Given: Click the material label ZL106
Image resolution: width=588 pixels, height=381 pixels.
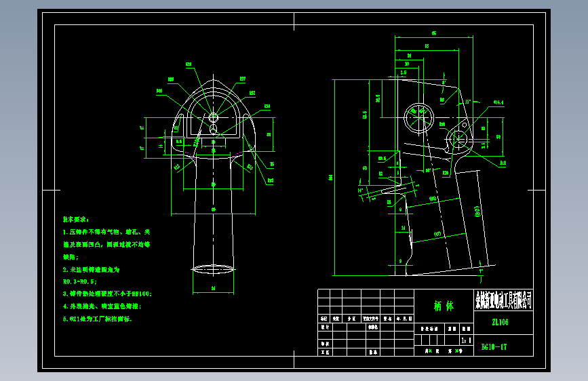Looking at the screenshot, I should pos(500,322).
